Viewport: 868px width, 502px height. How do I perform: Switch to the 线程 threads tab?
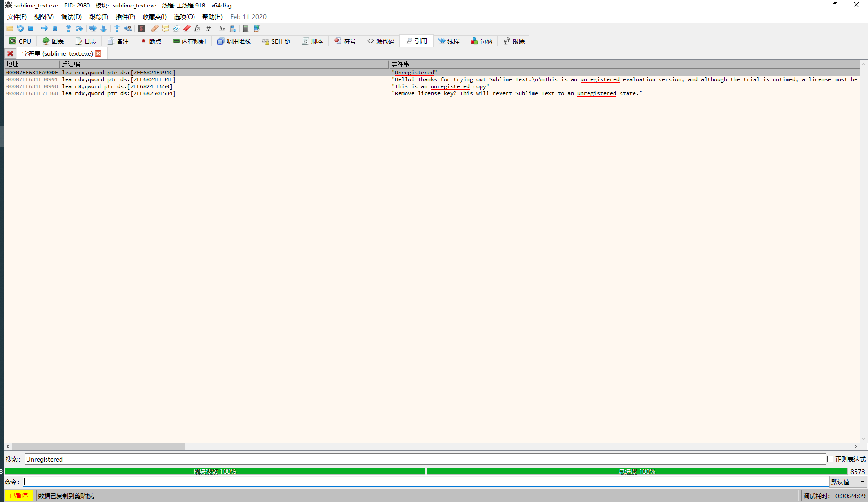[449, 41]
